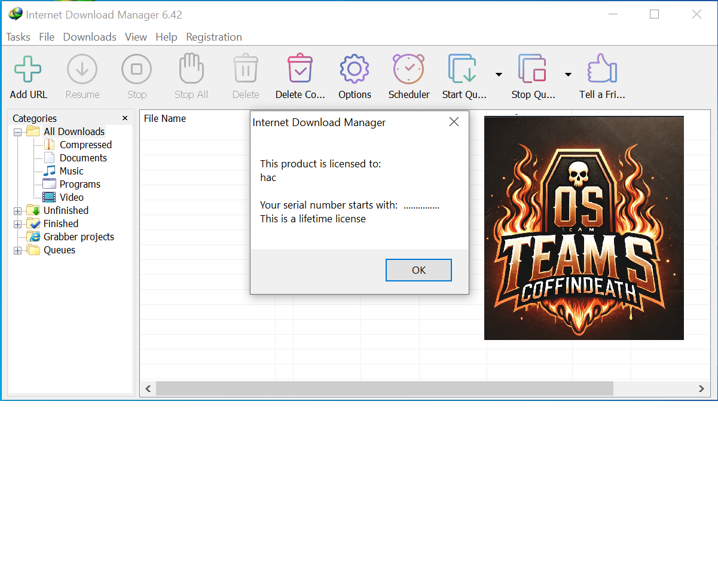Click the File Name column header
Image resolution: width=718 pixels, height=588 pixels.
(x=164, y=118)
